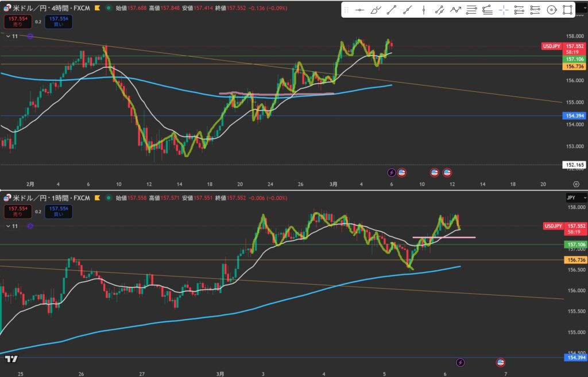The image size is (588, 377).
Task: Click the TradingView logo in bottom-left corner
Action: pos(10,359)
